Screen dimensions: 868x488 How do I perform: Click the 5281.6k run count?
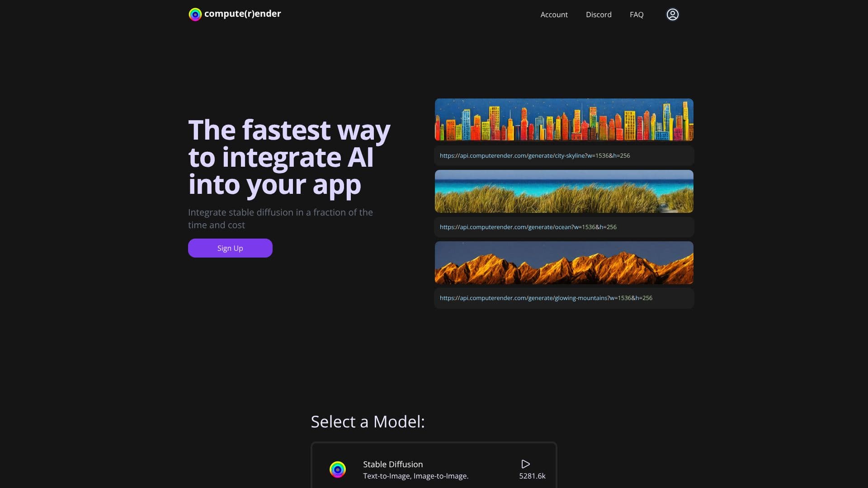point(532,476)
